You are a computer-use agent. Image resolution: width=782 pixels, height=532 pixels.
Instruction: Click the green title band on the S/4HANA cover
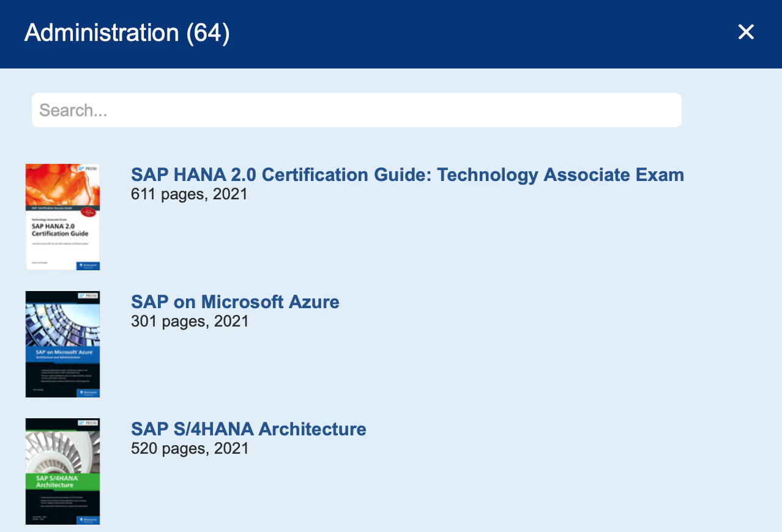[62, 481]
